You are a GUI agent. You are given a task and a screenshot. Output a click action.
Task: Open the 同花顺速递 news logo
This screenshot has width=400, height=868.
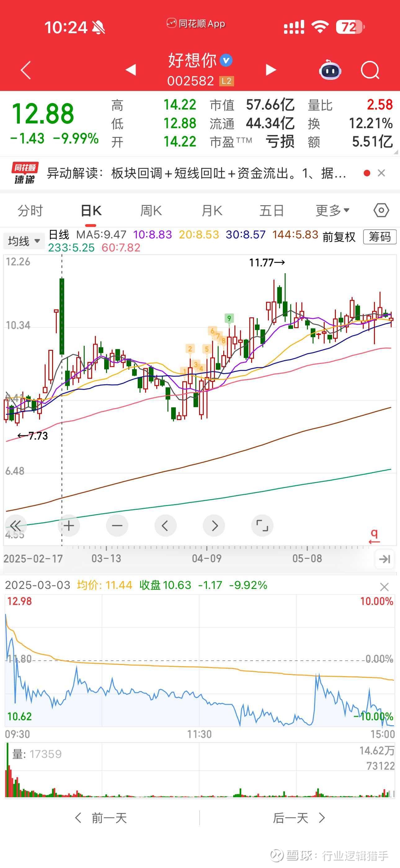24,173
